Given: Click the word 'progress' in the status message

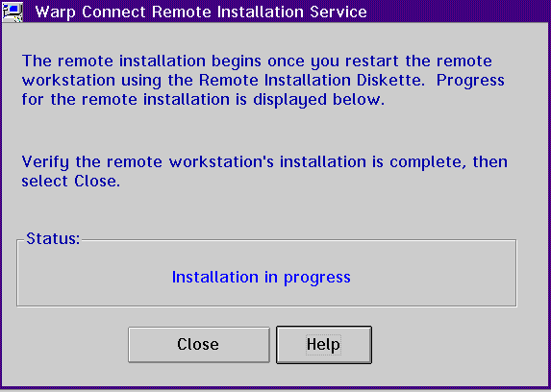Looking at the screenshot, I should click(317, 279).
